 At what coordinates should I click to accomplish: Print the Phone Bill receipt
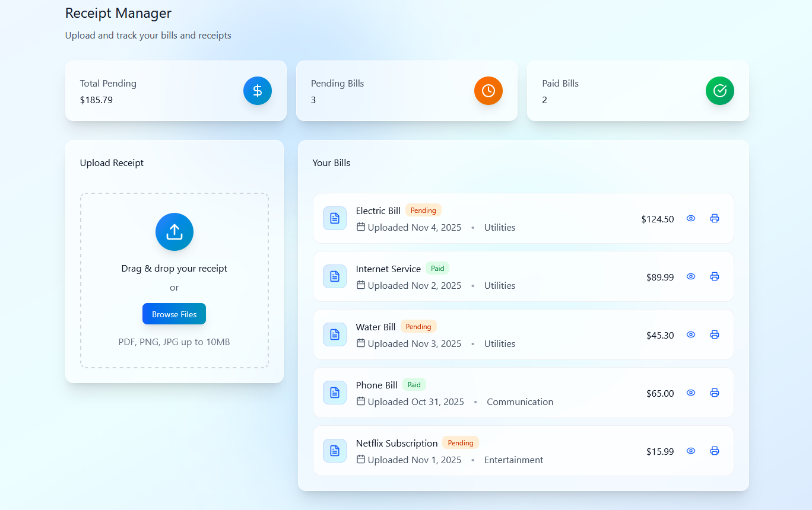click(715, 393)
